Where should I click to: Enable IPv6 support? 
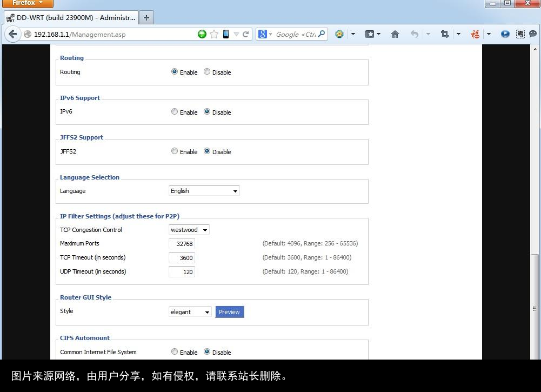point(175,111)
